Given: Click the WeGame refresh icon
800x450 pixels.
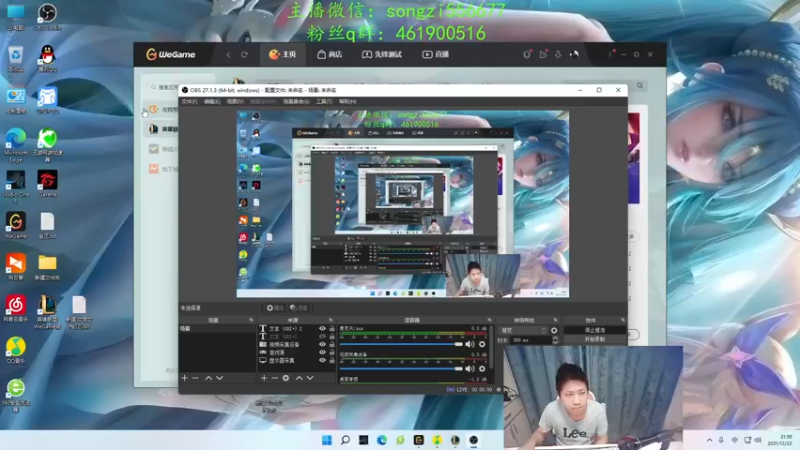Looking at the screenshot, I should coord(244,55).
